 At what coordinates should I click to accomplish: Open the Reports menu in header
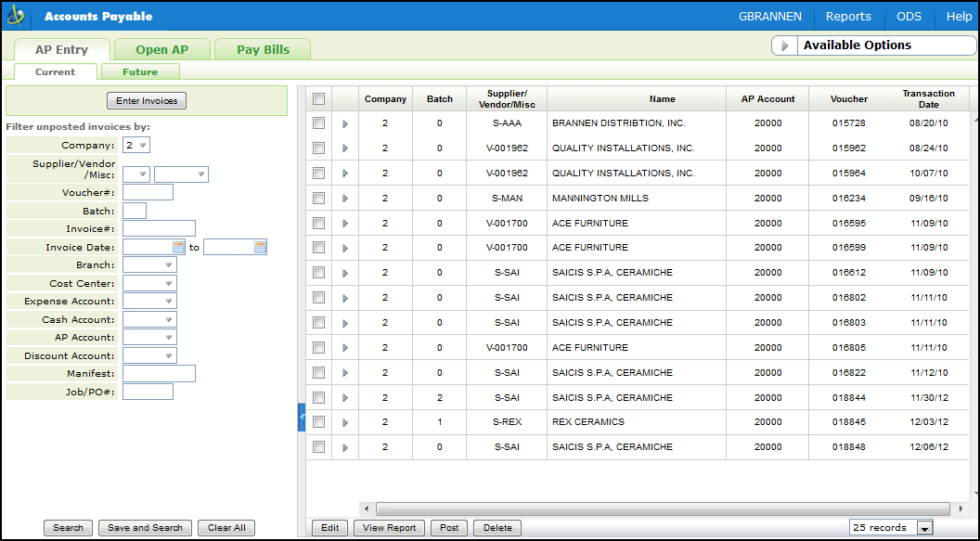point(848,17)
